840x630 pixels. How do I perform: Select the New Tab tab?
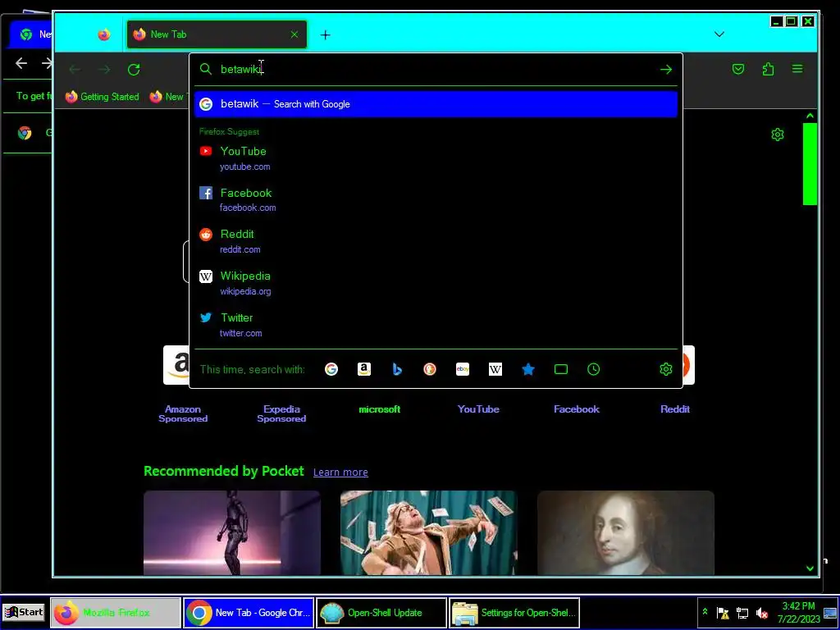[217, 34]
